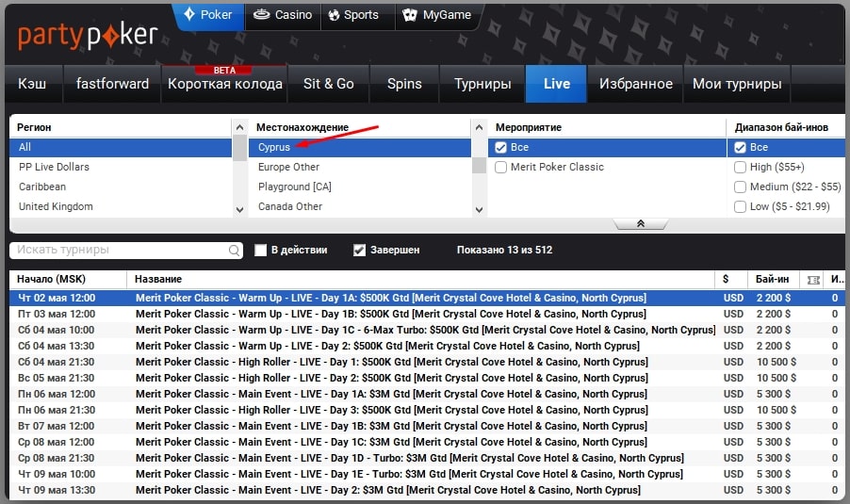This screenshot has height=504, width=850.
Task: Click the Местонахождение list scrollbar thumb
Action: [x=479, y=165]
